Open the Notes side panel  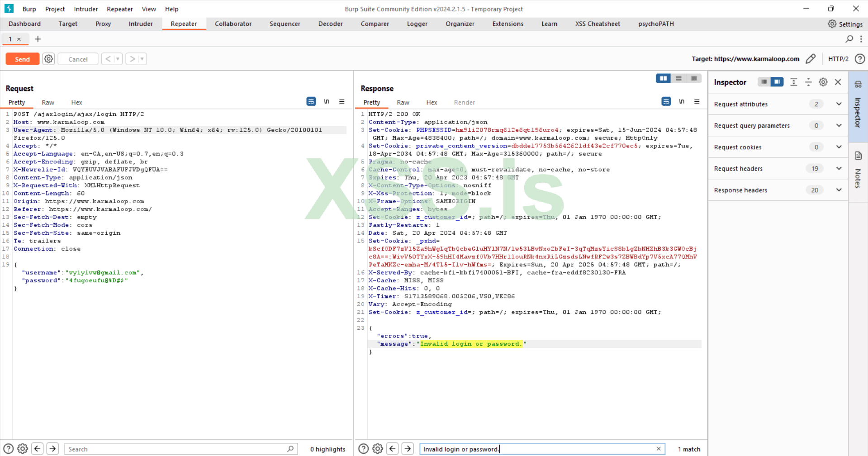pyautogui.click(x=858, y=170)
